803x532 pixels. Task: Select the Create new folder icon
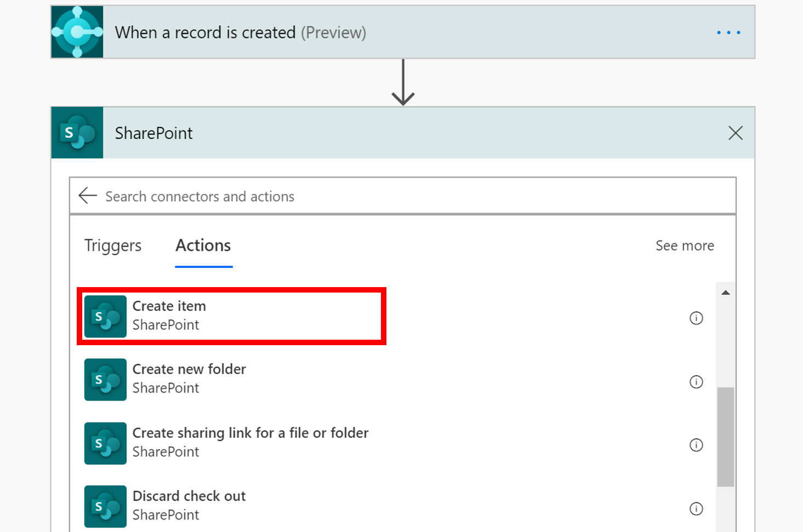click(105, 380)
